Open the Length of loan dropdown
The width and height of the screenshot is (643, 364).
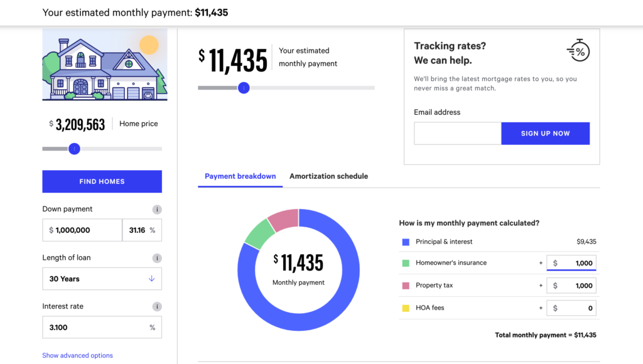point(102,279)
